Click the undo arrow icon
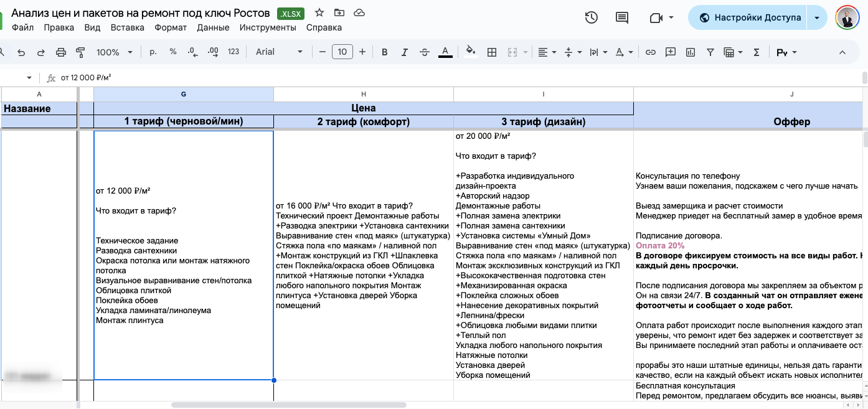 (x=21, y=52)
